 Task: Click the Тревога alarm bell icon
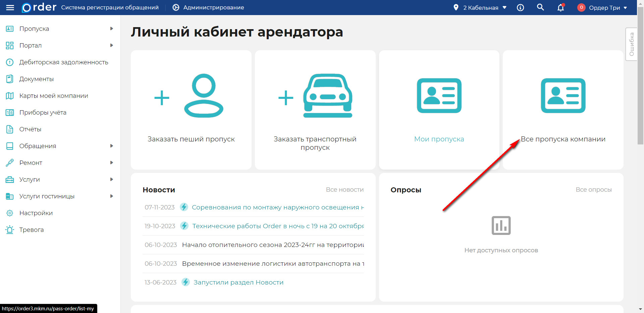point(9,230)
